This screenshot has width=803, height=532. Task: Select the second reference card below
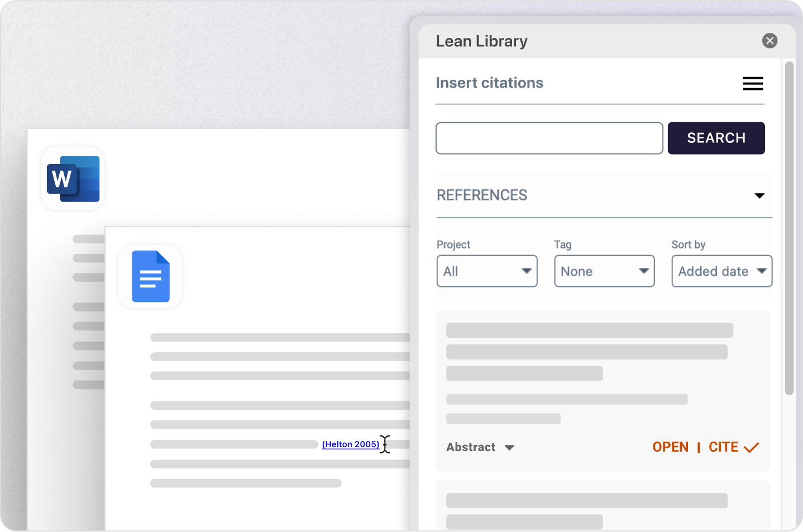click(603, 507)
